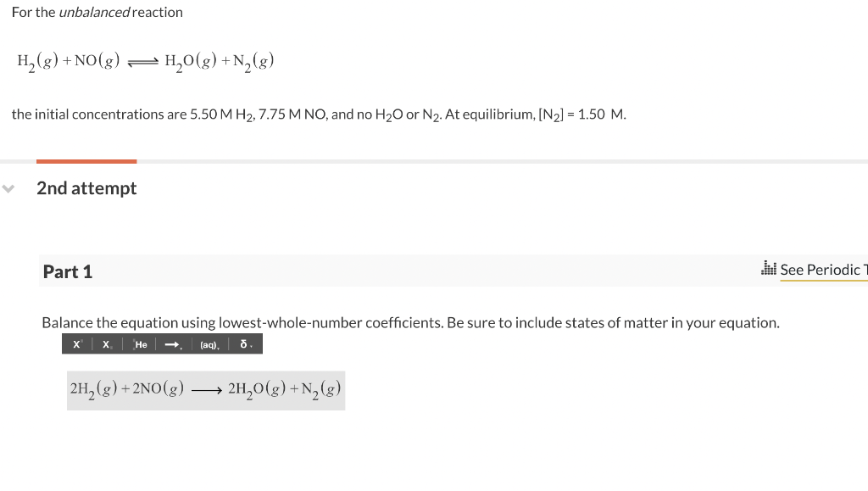This screenshot has height=491, width=868.
Task: Insert the (aq) state of matter
Action: point(208,344)
